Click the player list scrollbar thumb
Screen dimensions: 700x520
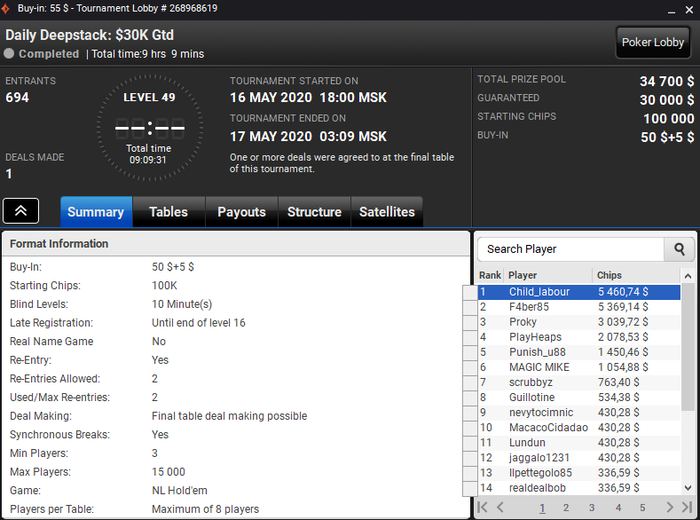point(688,347)
